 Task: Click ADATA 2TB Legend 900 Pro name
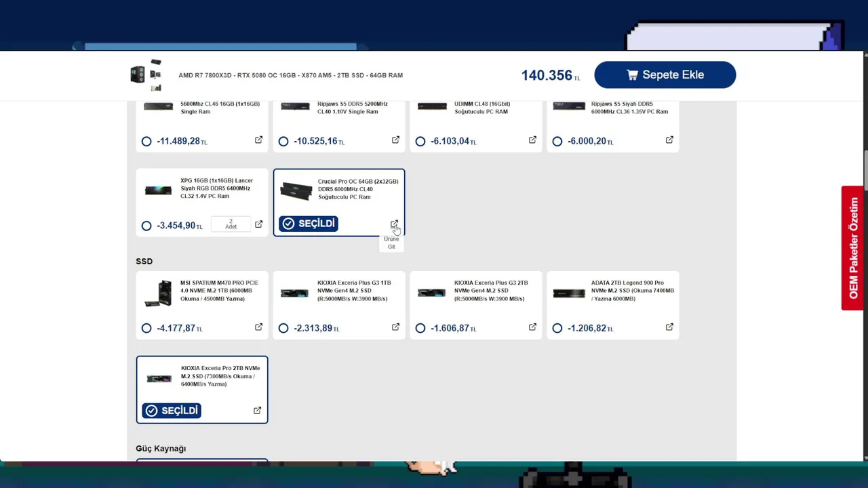pyautogui.click(x=633, y=291)
